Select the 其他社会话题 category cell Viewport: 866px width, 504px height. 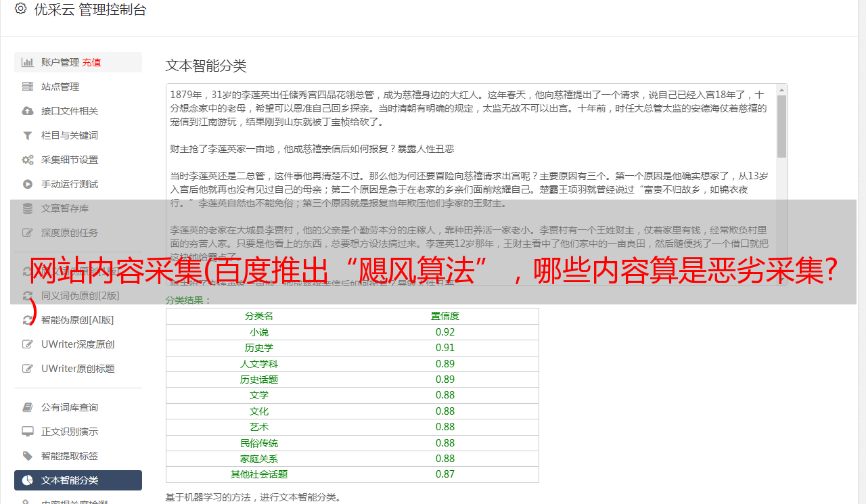(x=259, y=474)
